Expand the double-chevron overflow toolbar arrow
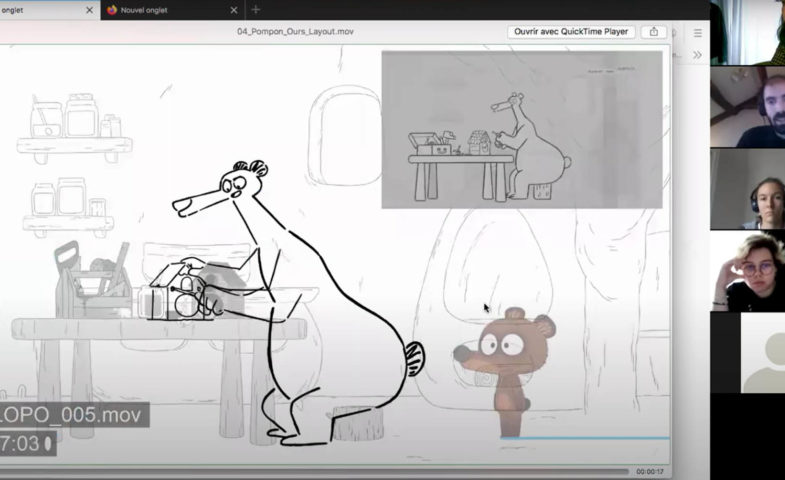The image size is (785, 480). [697, 55]
